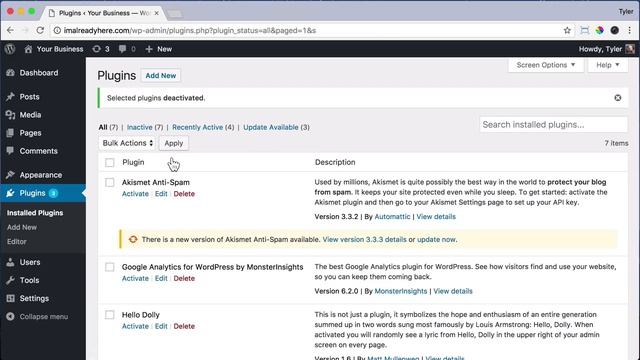Tick the select-all plugins checkbox

point(110,162)
